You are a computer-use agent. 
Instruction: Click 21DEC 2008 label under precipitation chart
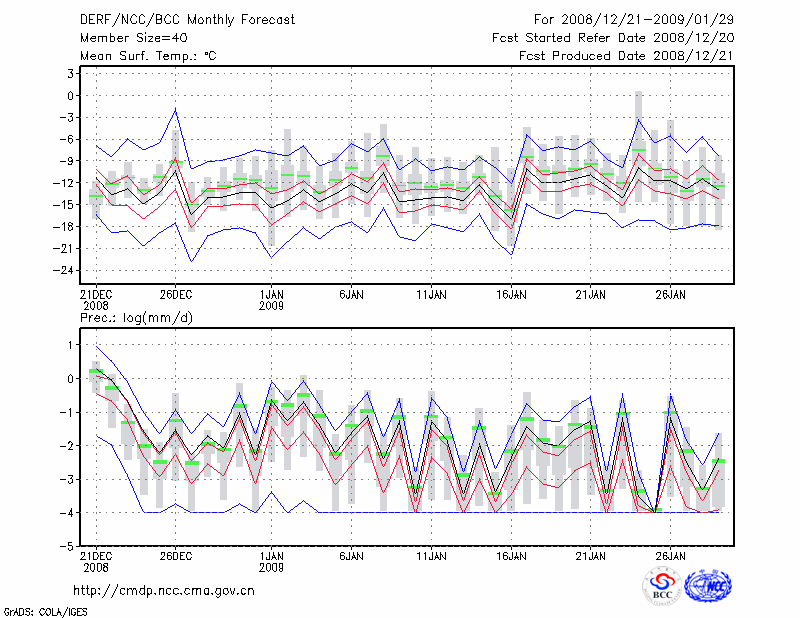pyautogui.click(x=94, y=560)
